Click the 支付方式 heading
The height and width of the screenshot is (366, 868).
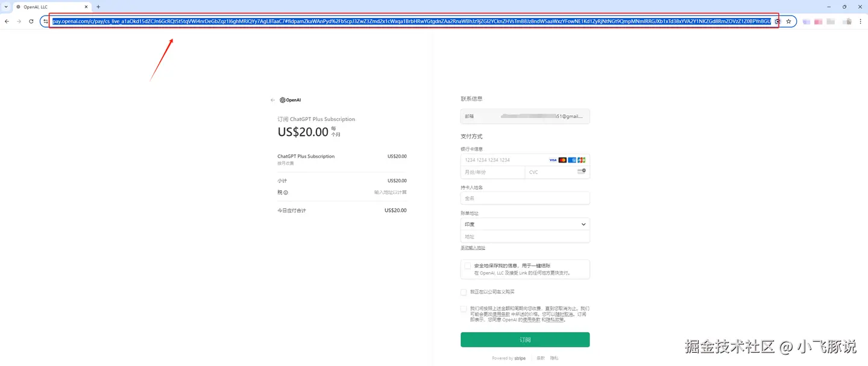click(471, 137)
